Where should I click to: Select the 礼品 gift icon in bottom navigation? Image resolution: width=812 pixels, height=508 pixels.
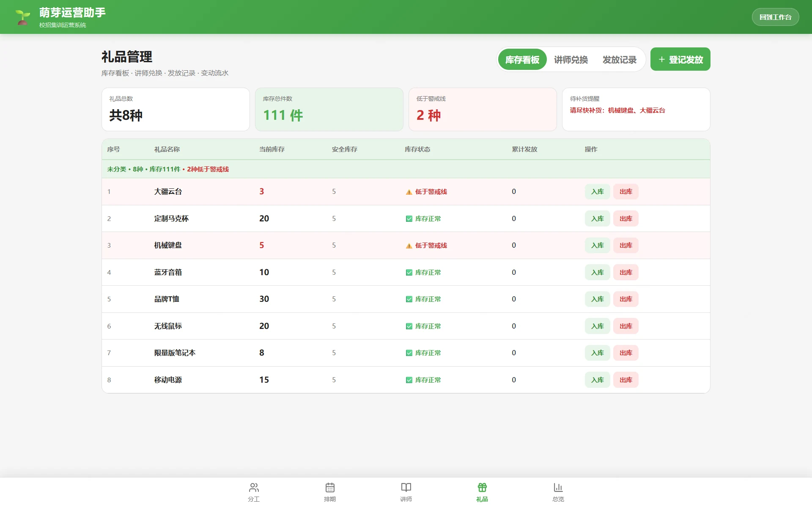pyautogui.click(x=482, y=487)
